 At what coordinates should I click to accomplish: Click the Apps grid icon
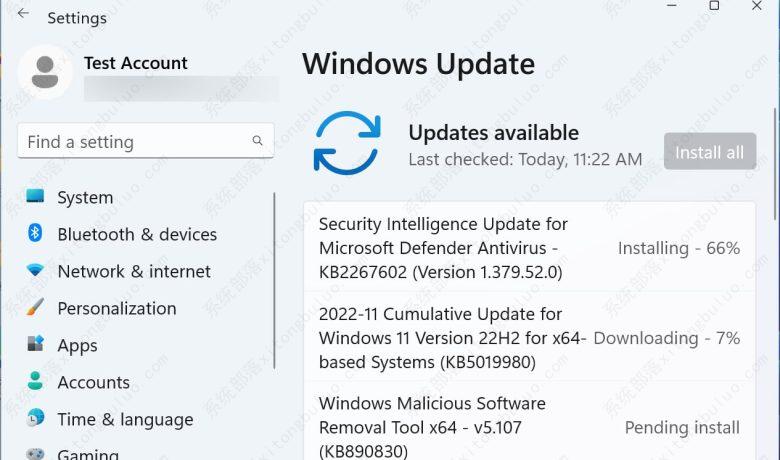pos(36,345)
